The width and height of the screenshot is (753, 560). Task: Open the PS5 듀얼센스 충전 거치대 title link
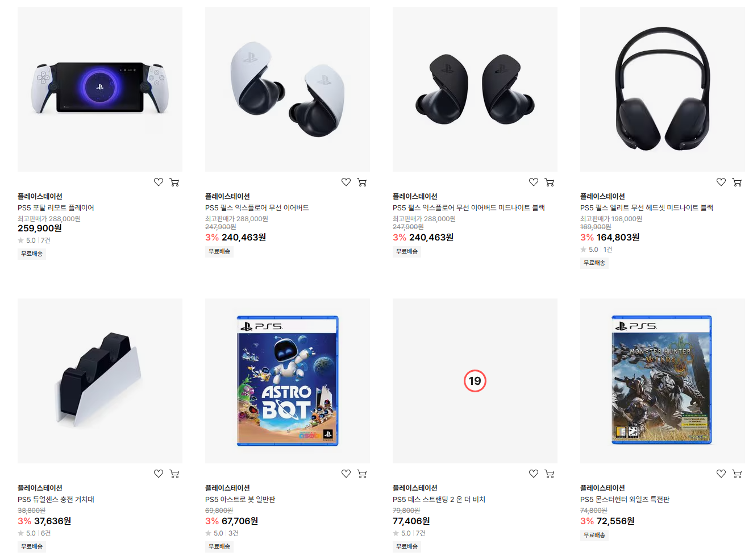[x=56, y=499]
